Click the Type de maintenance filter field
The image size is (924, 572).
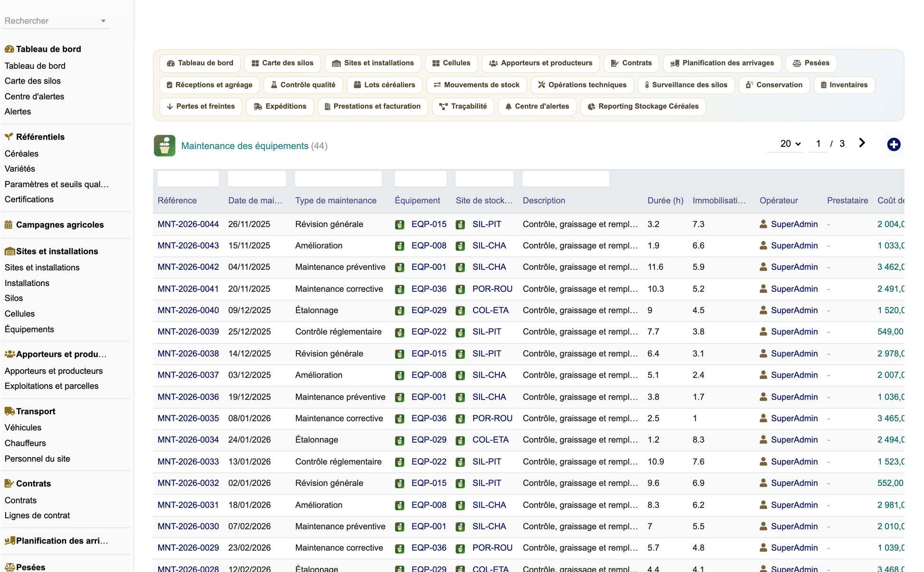click(338, 179)
